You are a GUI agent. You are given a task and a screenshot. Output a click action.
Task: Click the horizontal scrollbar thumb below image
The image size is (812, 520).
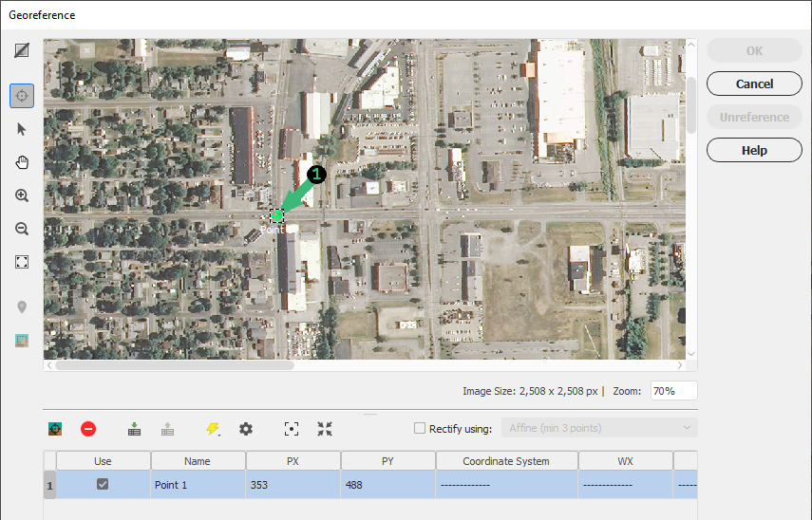[175, 365]
